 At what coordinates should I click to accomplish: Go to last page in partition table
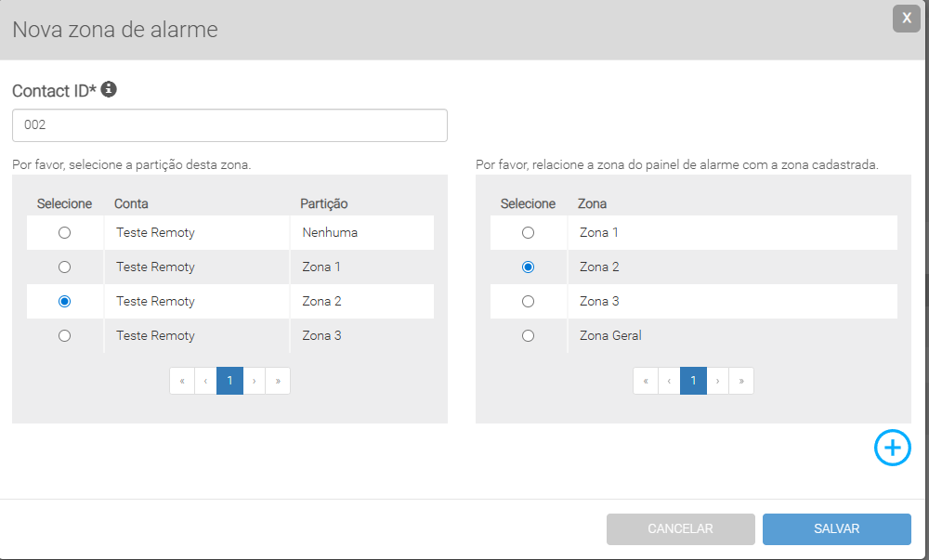pyautogui.click(x=278, y=381)
